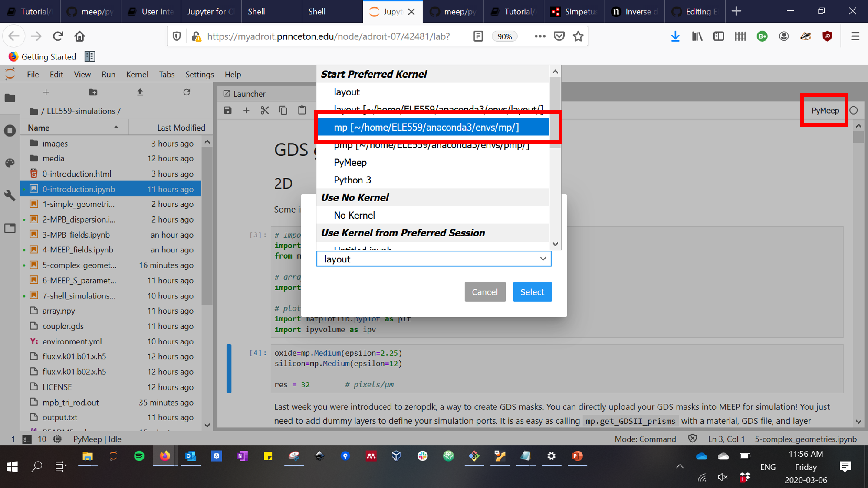Click the paste cells clipboard icon
The height and width of the screenshot is (488, 868).
[302, 111]
